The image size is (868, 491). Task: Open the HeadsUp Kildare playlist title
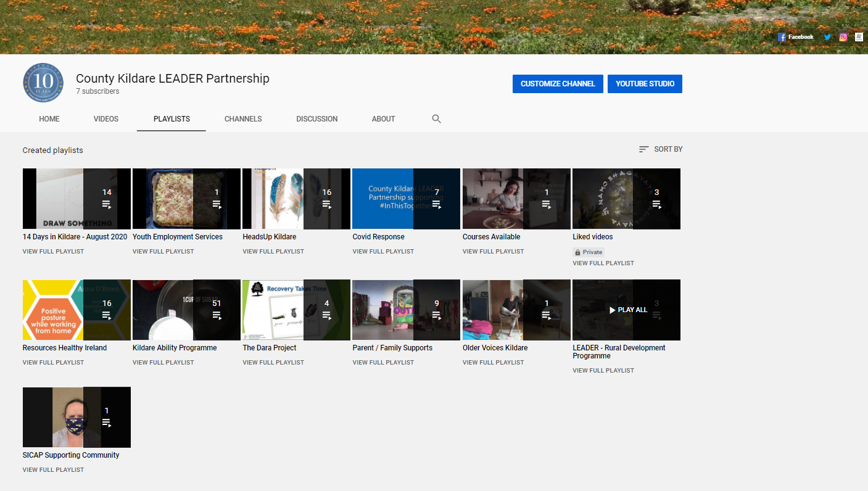point(270,237)
